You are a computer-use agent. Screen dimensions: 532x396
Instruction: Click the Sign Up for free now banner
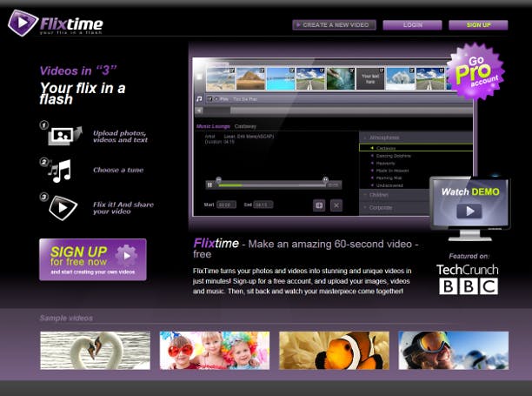[93, 260]
